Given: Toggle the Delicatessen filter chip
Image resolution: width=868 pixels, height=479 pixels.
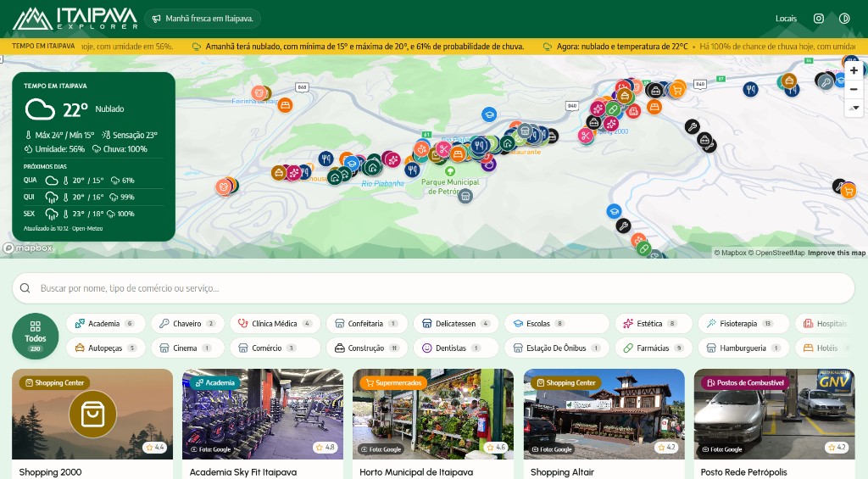Looking at the screenshot, I should 455,323.
